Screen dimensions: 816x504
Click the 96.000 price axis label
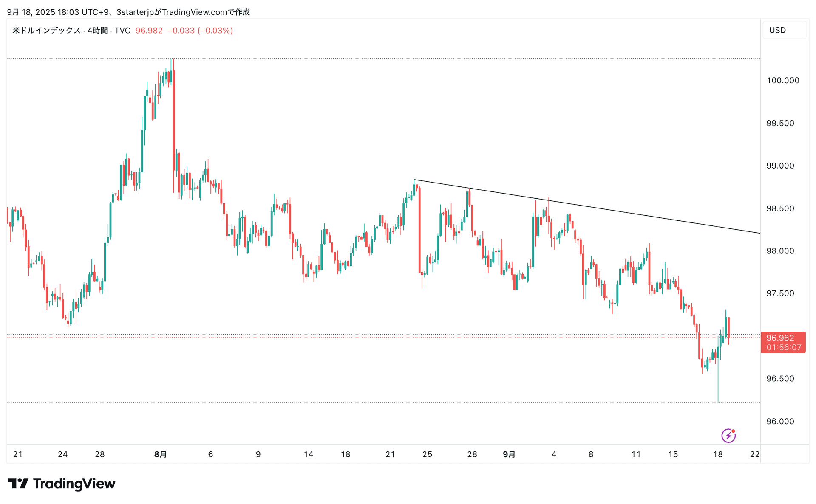(780, 422)
